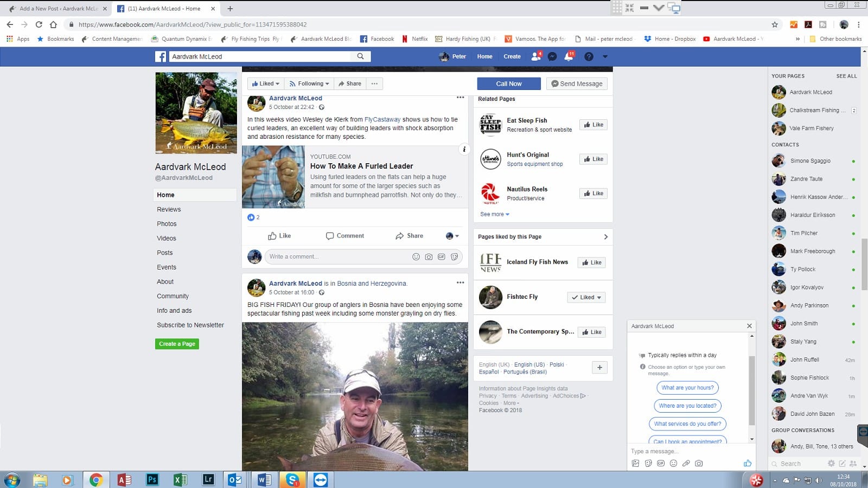This screenshot has height=488, width=868.
Task: Start a new message from chat sidebar
Action: click(842, 464)
